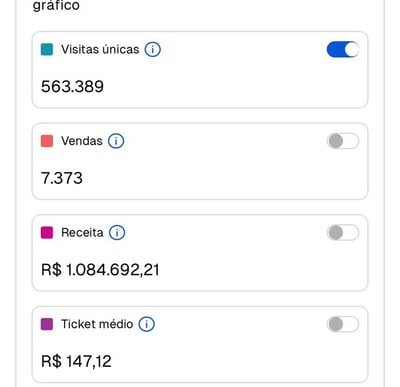
Task: Click the Receita label text
Action: (82, 232)
